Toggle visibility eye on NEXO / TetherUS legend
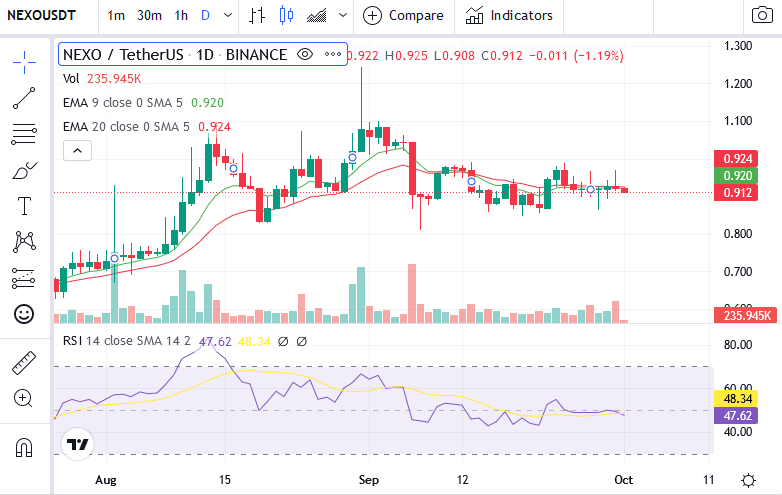 coord(305,54)
